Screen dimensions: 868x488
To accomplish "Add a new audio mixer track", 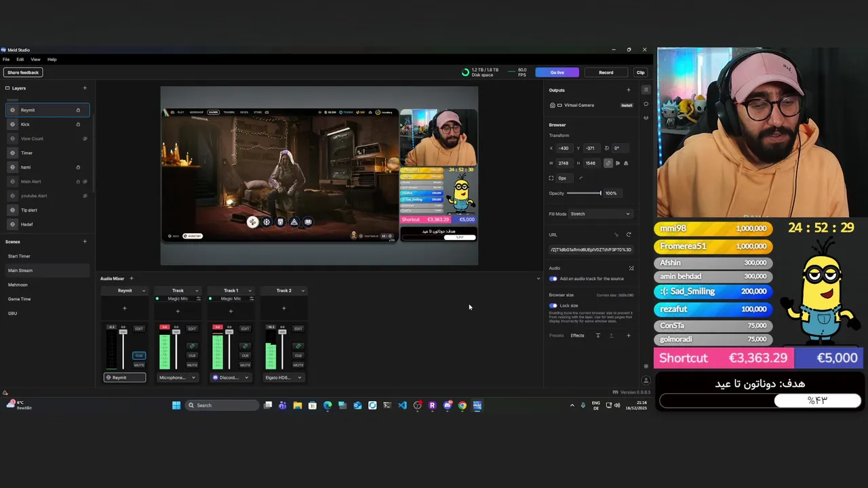I will (x=132, y=279).
